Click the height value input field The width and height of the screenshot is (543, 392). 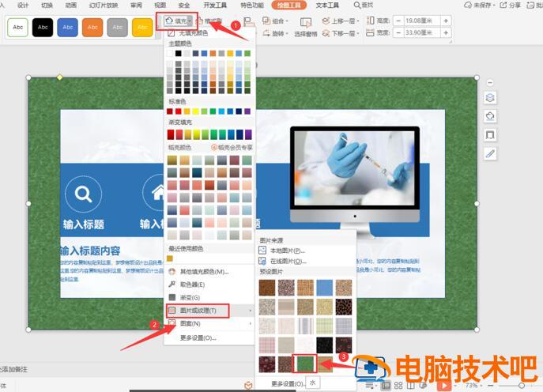pos(422,21)
